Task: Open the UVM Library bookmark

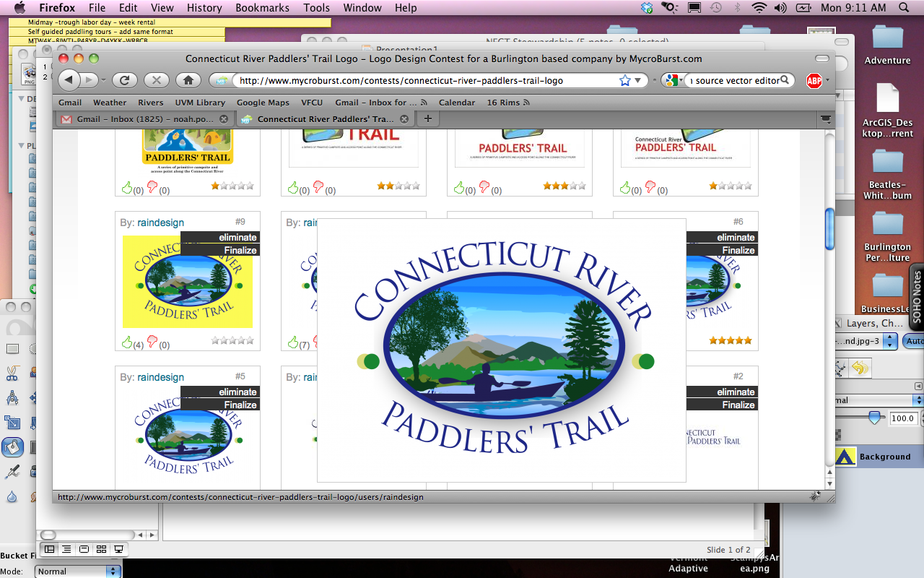Action: pyautogui.click(x=200, y=103)
